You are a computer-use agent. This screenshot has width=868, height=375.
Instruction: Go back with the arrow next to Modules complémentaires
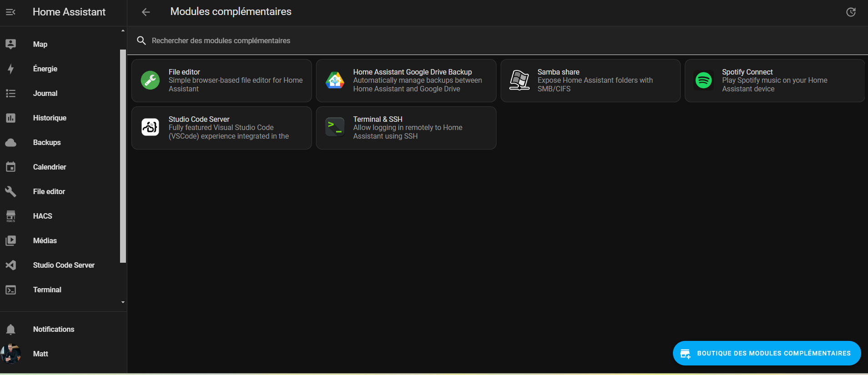click(x=146, y=12)
